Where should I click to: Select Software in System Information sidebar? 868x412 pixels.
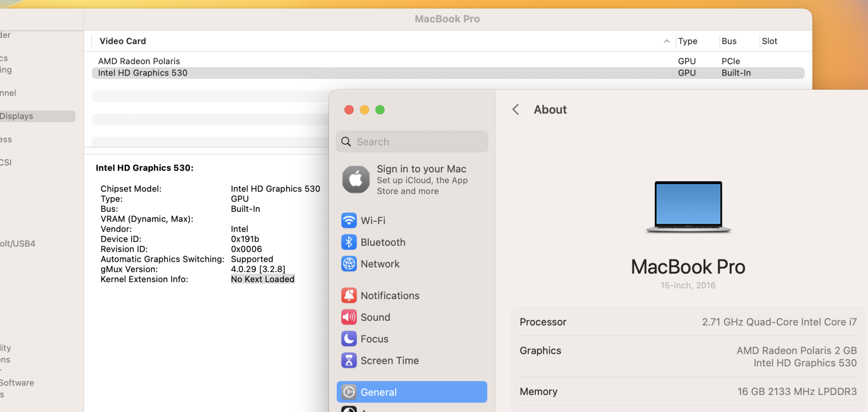(17, 383)
